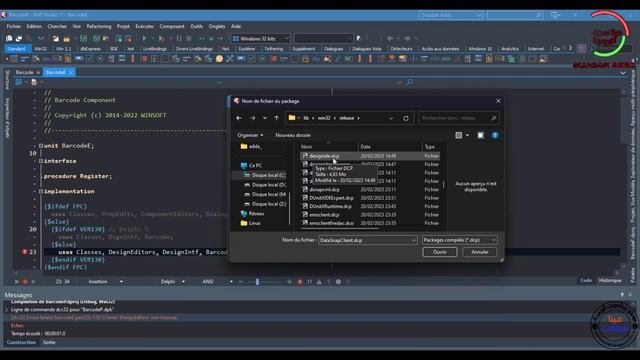Go up one folder level in dialog
The height and width of the screenshot is (360, 640).
click(276, 118)
